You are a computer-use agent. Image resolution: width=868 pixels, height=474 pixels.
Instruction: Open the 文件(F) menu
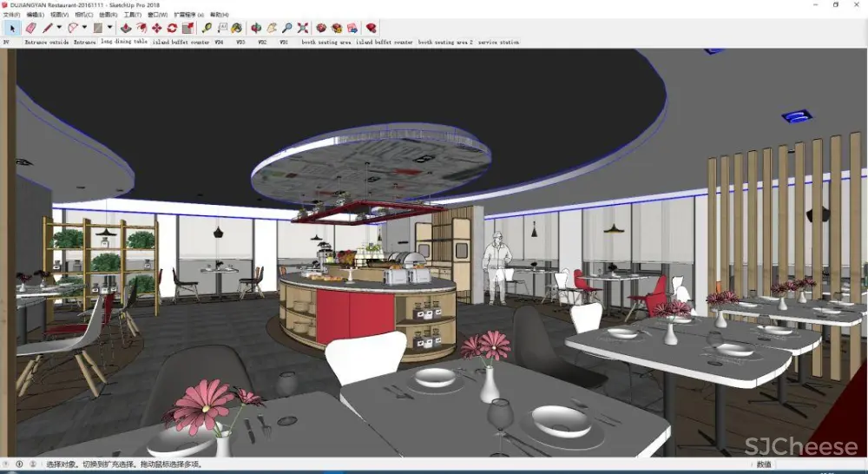pyautogui.click(x=11, y=15)
